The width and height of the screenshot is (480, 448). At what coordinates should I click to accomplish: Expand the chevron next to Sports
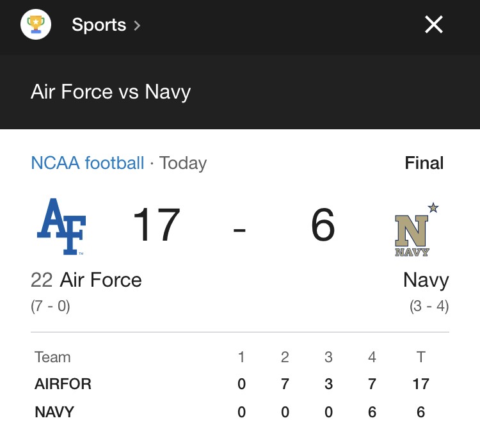click(137, 26)
